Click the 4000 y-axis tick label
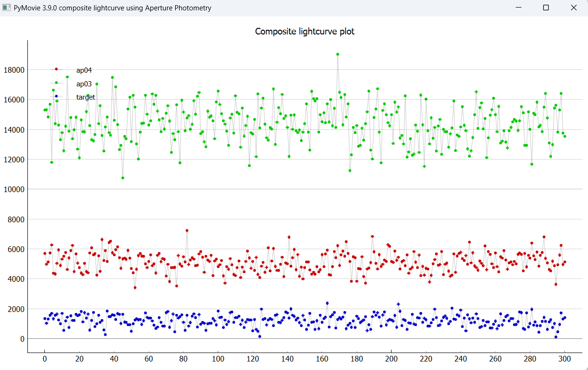 [16, 279]
